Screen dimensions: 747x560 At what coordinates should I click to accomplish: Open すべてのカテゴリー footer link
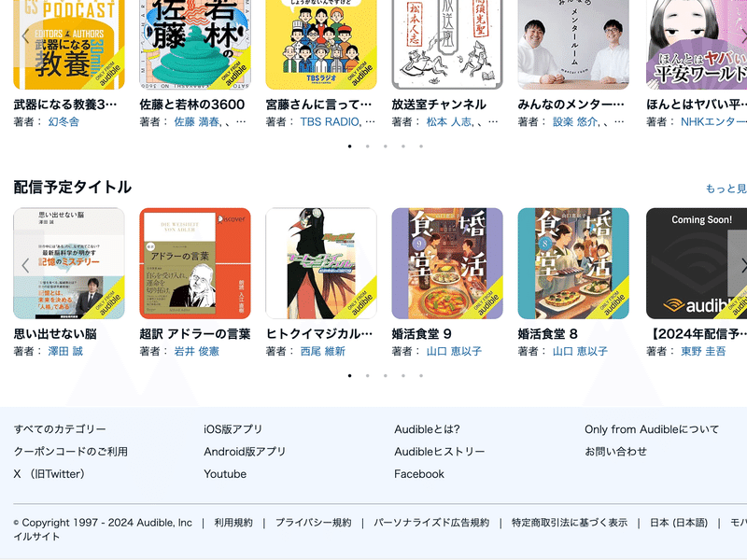(60, 429)
